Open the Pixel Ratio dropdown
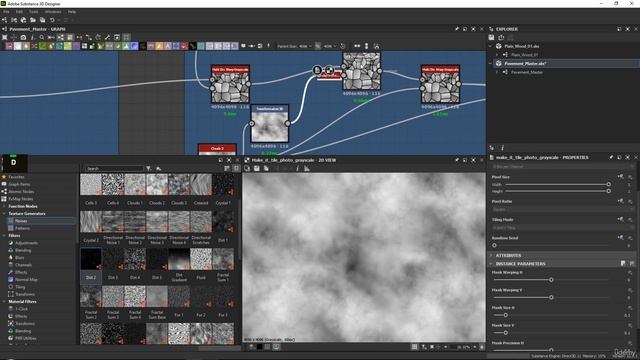This screenshot has height=360, width=640. click(562, 209)
